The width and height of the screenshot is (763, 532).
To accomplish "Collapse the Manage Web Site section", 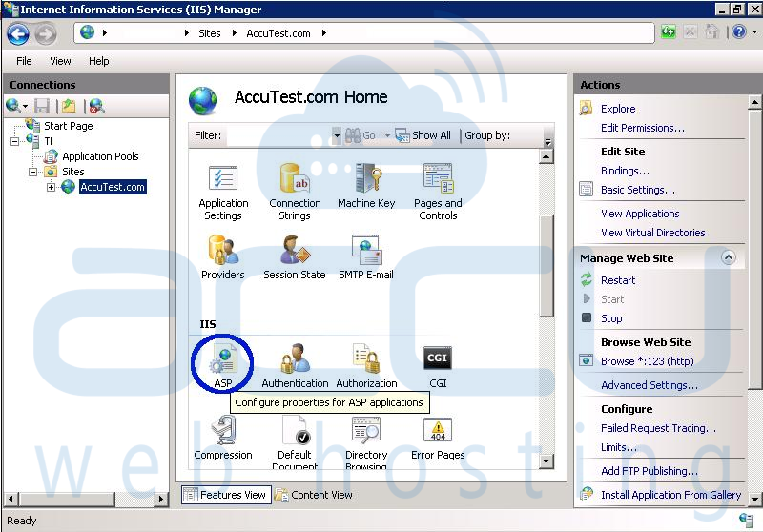I will [728, 257].
